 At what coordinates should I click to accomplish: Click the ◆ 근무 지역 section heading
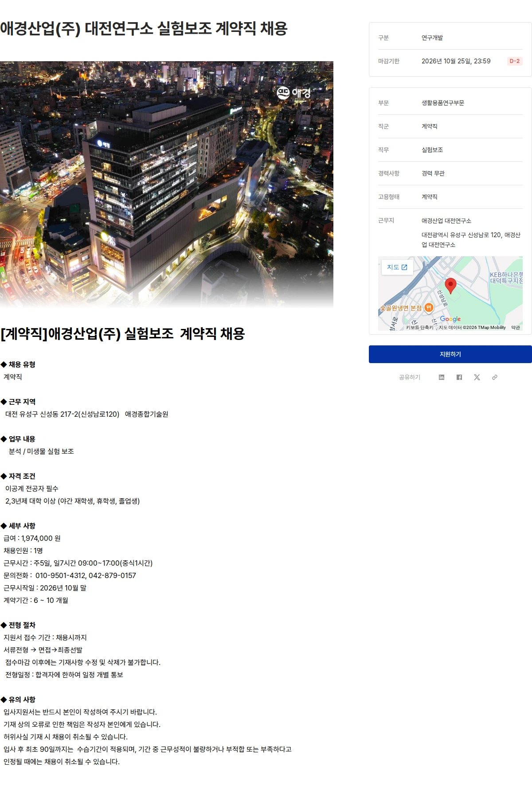(18, 402)
